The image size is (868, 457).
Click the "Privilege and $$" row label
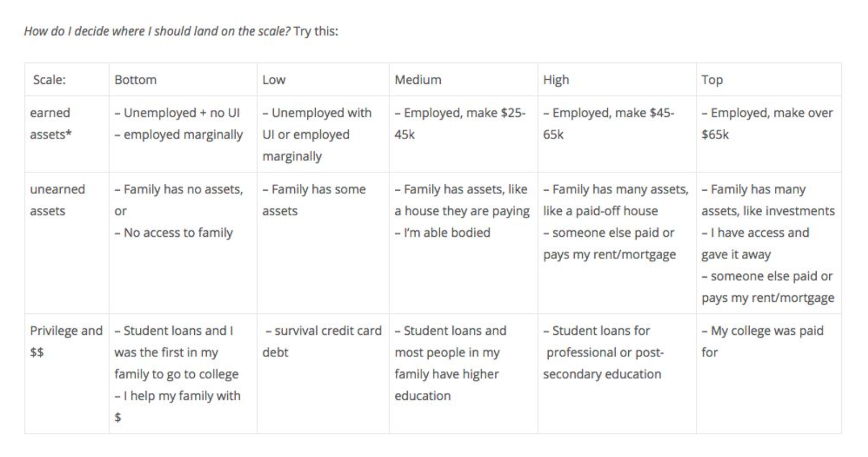pos(66,341)
